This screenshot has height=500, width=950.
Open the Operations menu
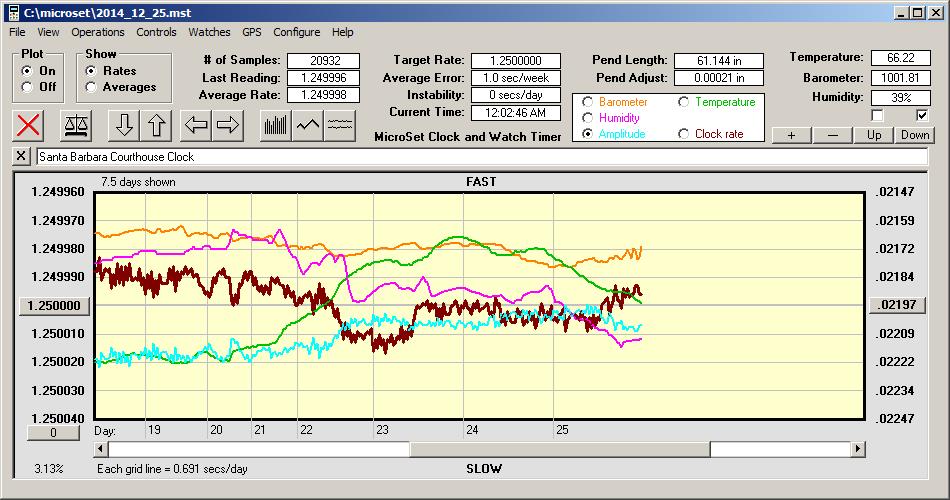click(x=98, y=32)
